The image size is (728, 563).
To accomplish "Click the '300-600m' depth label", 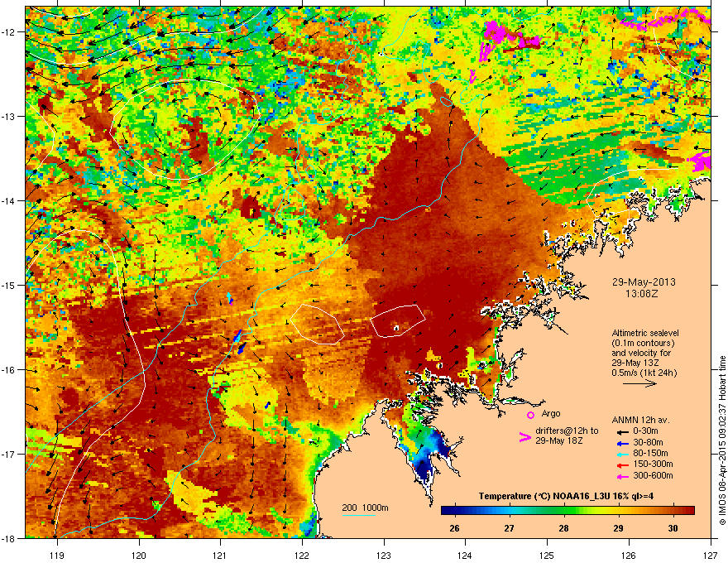I will [653, 476].
